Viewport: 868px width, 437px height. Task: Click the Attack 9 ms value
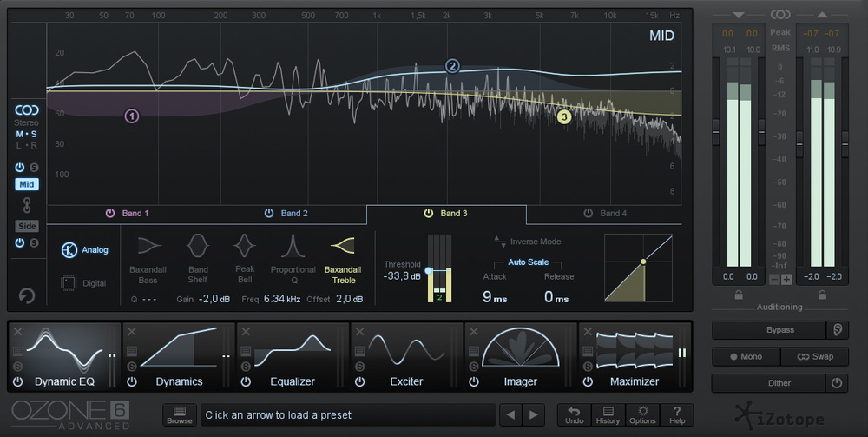(x=495, y=297)
